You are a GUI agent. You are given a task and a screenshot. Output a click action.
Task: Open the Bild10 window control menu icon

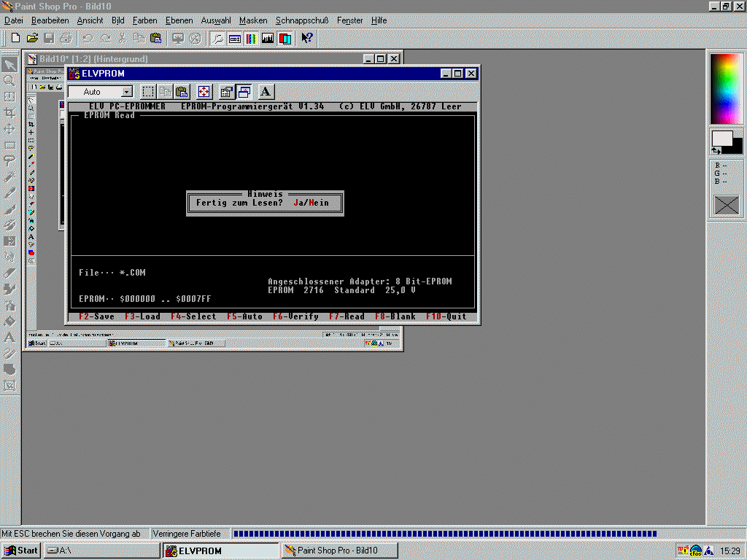click(32, 59)
